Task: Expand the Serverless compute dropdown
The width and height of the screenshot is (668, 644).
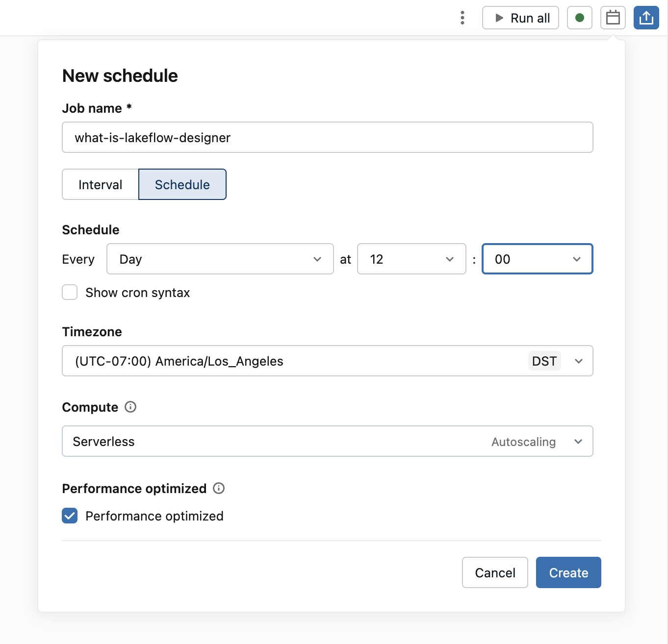Action: [328, 441]
